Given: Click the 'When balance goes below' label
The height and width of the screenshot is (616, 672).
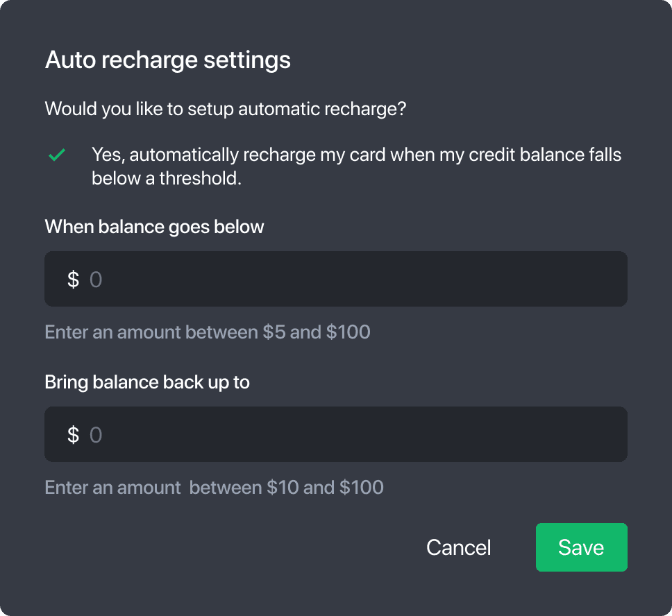Looking at the screenshot, I should pos(154,227).
